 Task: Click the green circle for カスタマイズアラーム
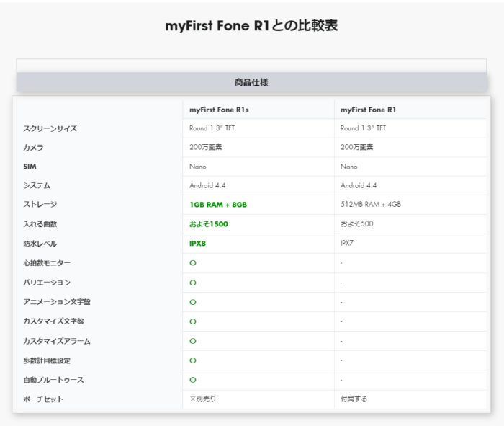(x=193, y=341)
